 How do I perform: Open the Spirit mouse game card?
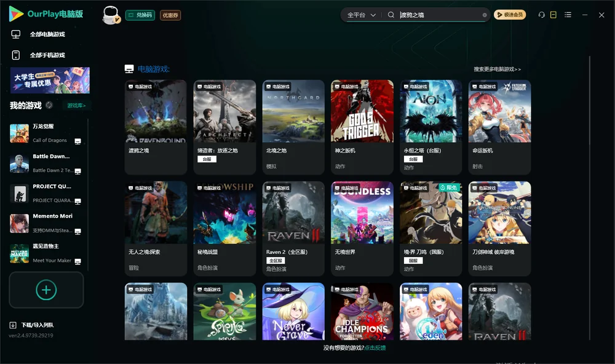(224, 312)
